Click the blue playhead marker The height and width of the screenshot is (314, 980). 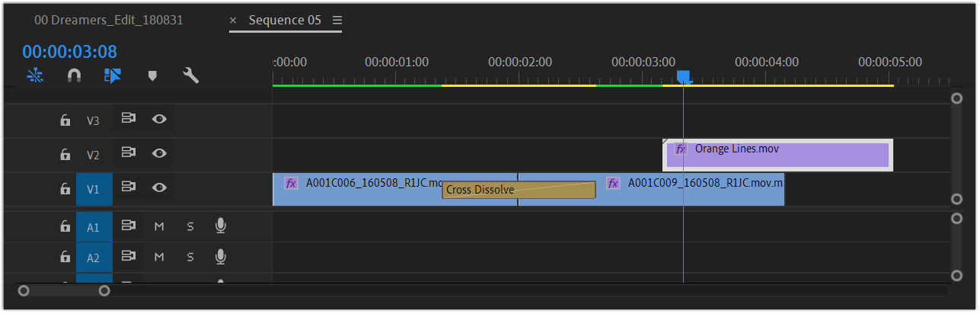tap(684, 77)
